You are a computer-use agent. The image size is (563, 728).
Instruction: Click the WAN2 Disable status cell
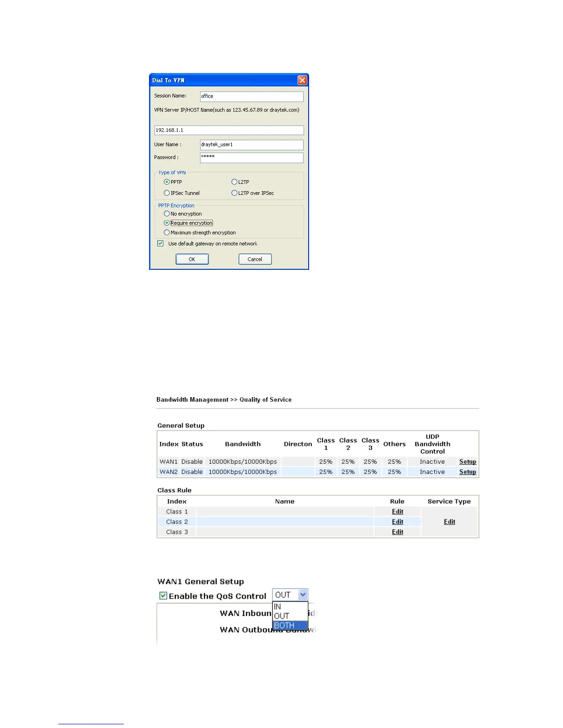pyautogui.click(x=192, y=472)
